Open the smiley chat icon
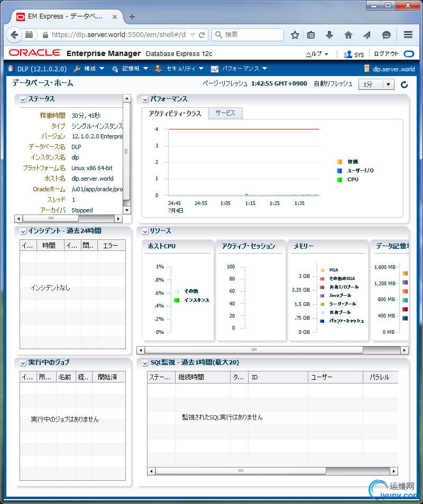This screenshot has width=423, height=504. (x=387, y=35)
